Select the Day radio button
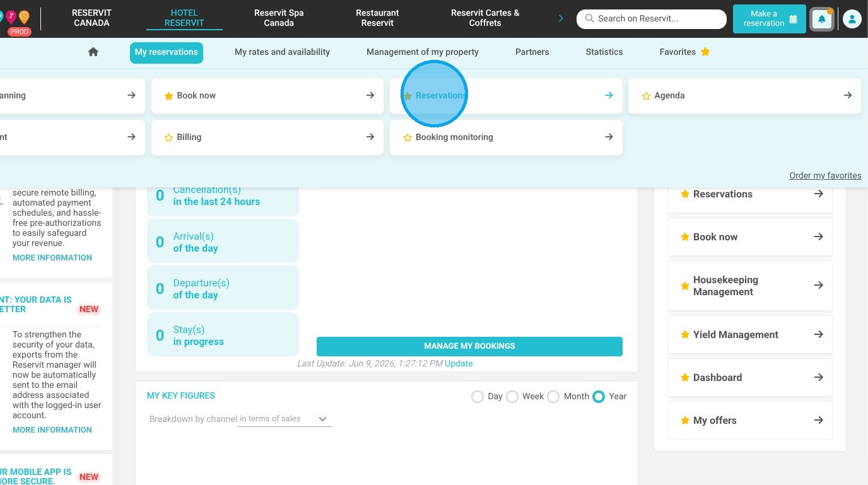This screenshot has height=485, width=868. [x=478, y=397]
